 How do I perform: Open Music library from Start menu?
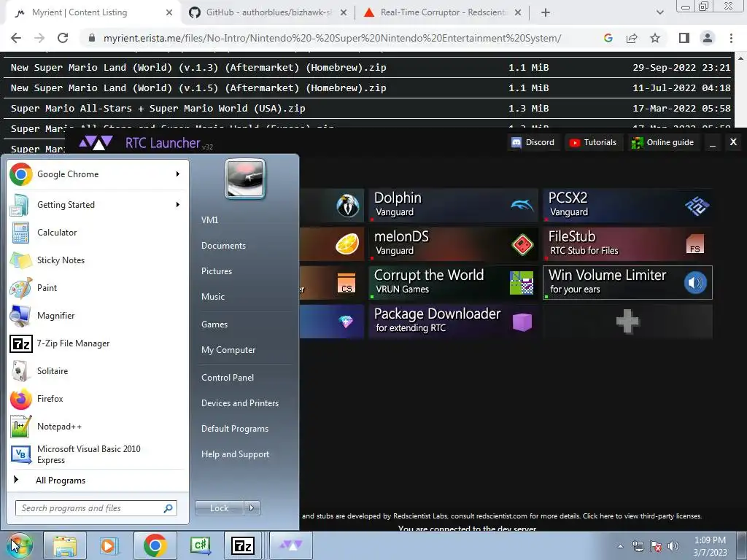pos(213,297)
